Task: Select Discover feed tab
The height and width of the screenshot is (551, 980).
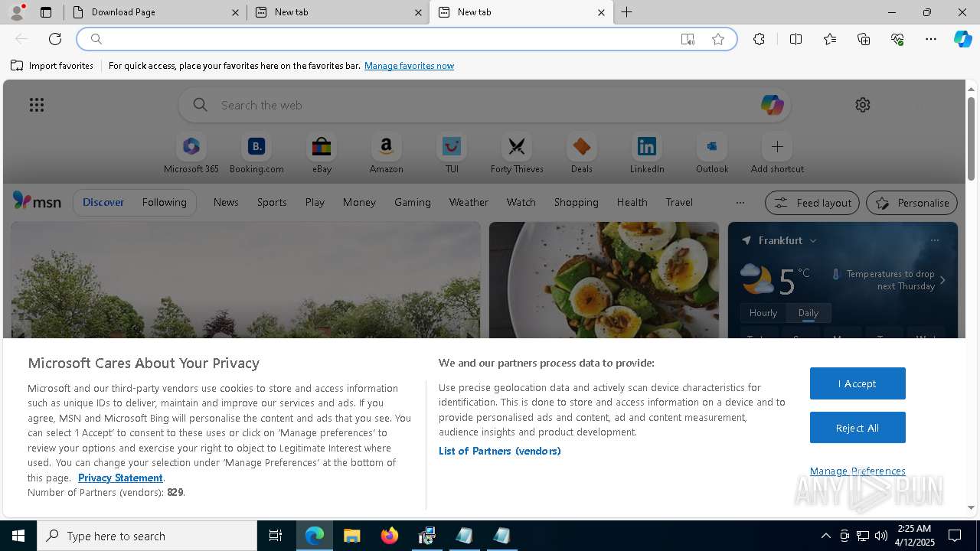Action: 103,202
